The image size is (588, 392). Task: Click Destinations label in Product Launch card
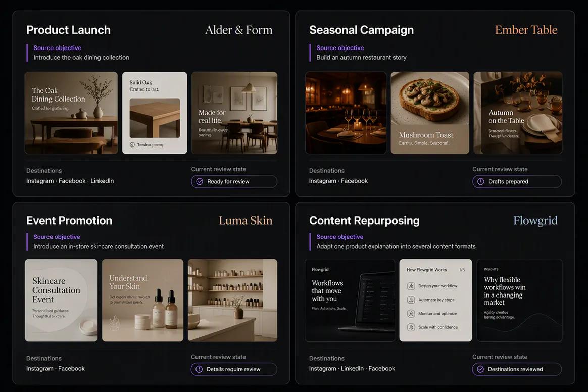pos(44,171)
